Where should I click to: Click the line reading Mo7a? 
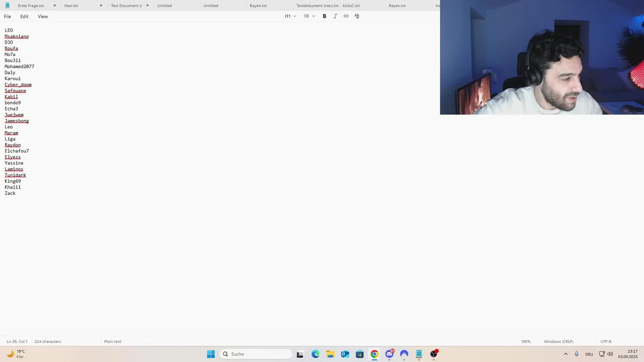[x=10, y=55]
